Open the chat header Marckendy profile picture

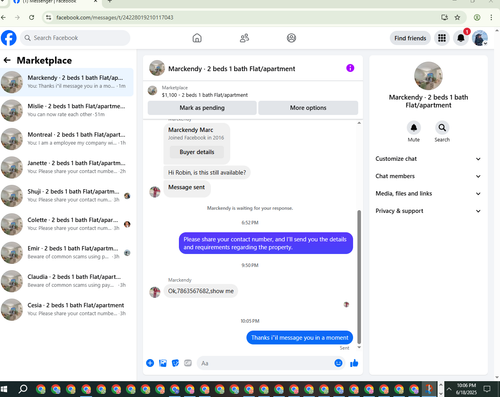point(157,68)
